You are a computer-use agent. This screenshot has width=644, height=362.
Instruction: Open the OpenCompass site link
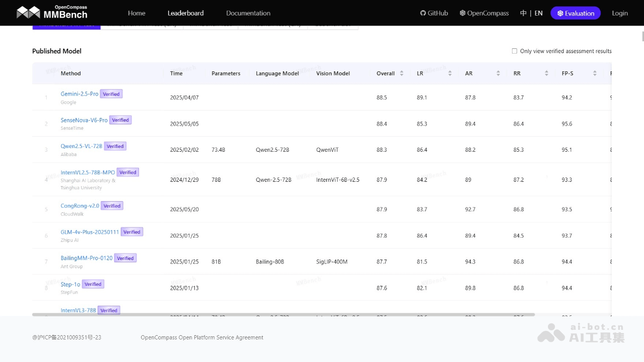[x=484, y=13]
